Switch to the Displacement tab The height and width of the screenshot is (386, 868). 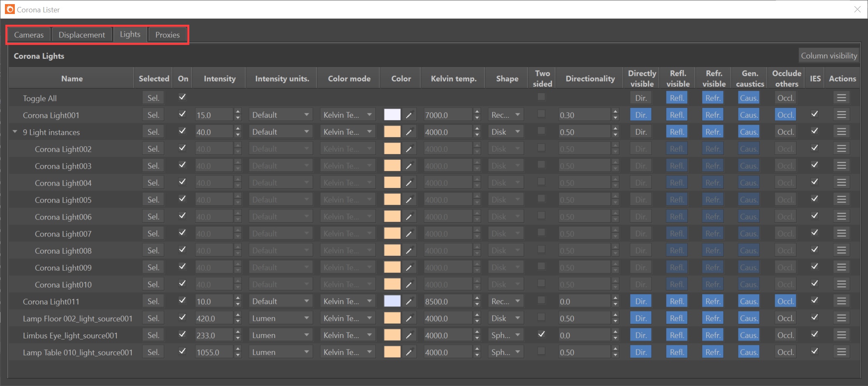81,35
